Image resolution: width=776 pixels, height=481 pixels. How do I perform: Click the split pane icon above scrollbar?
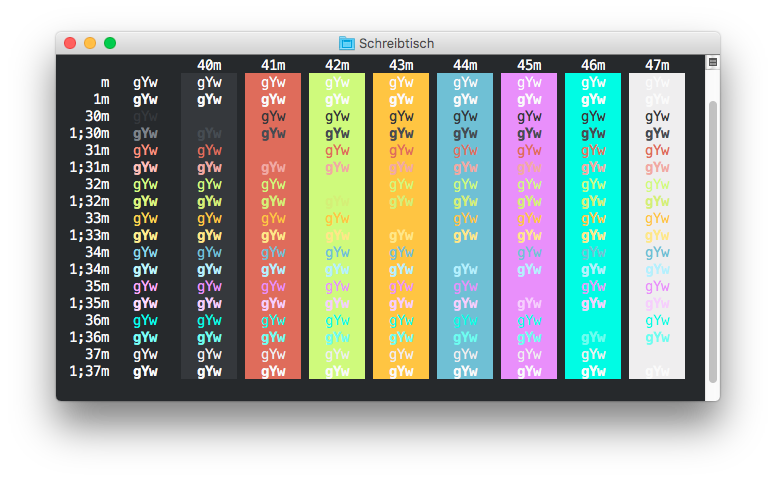pos(713,62)
